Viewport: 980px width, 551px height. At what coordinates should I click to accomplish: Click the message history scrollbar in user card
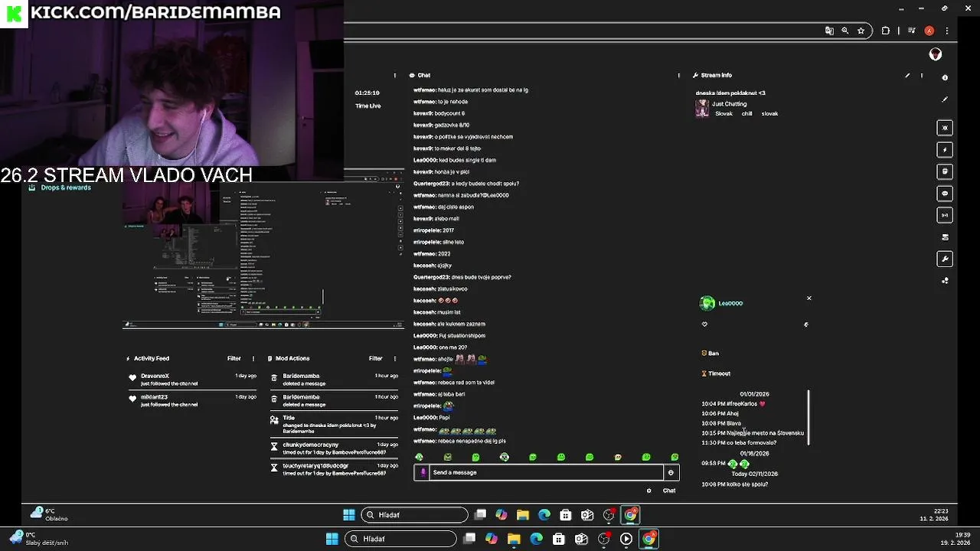[808, 417]
